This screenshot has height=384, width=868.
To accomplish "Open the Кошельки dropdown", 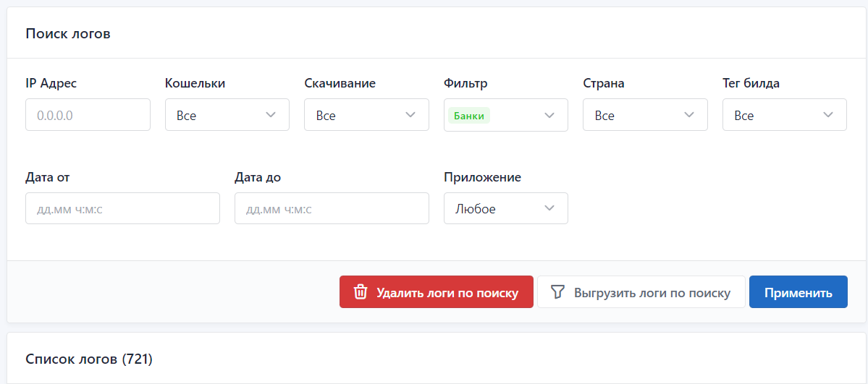I will point(227,115).
